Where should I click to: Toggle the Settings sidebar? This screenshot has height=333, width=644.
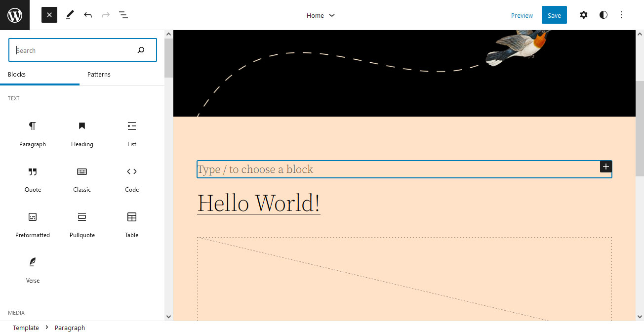tap(584, 15)
